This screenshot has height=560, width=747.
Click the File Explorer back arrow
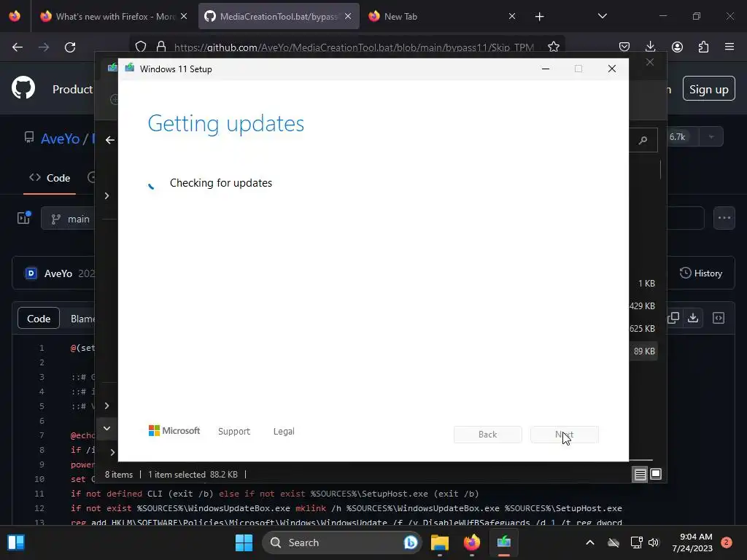[x=110, y=140]
